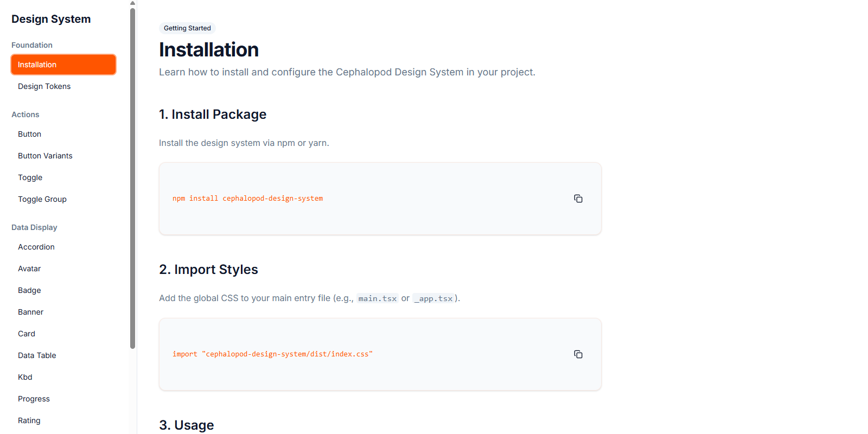Image resolution: width=868 pixels, height=434 pixels.
Task: Open the Button Variants page
Action: coord(63,156)
